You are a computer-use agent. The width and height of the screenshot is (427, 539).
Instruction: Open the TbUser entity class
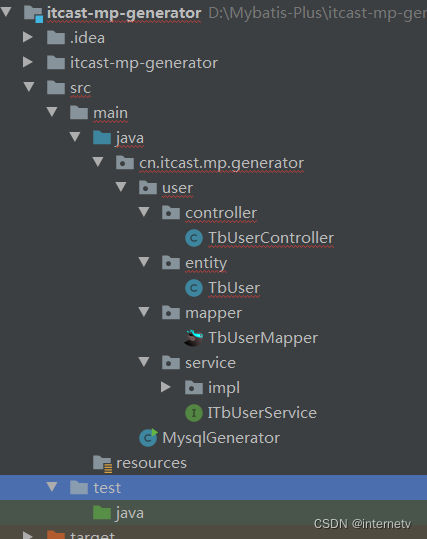[234, 288]
